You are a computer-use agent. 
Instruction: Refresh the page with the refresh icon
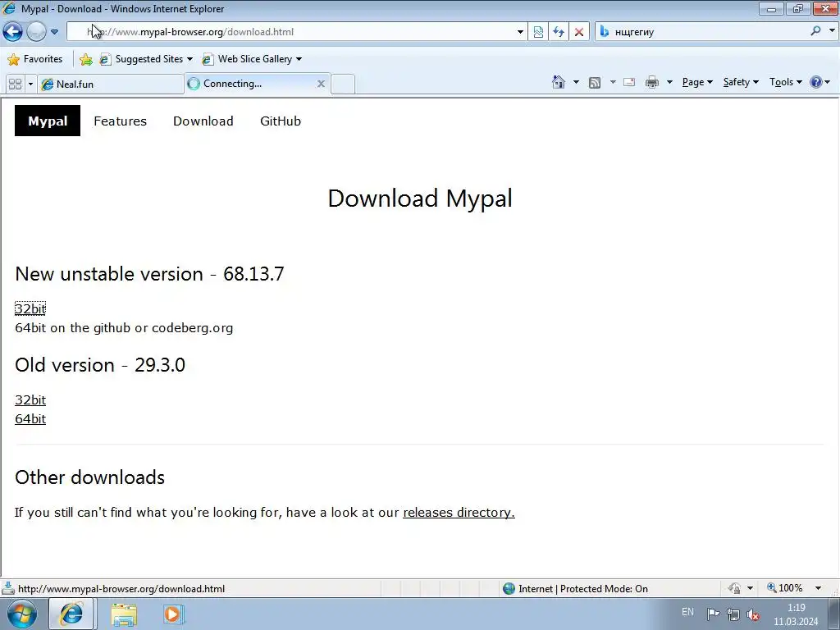559,32
